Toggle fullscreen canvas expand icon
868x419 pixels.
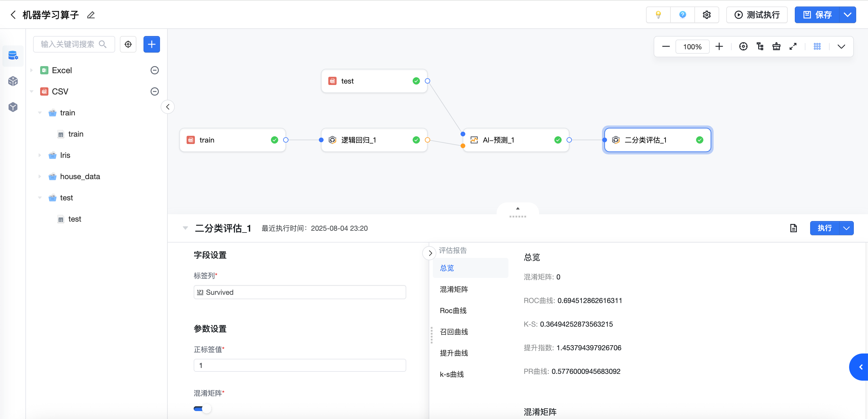pos(793,47)
